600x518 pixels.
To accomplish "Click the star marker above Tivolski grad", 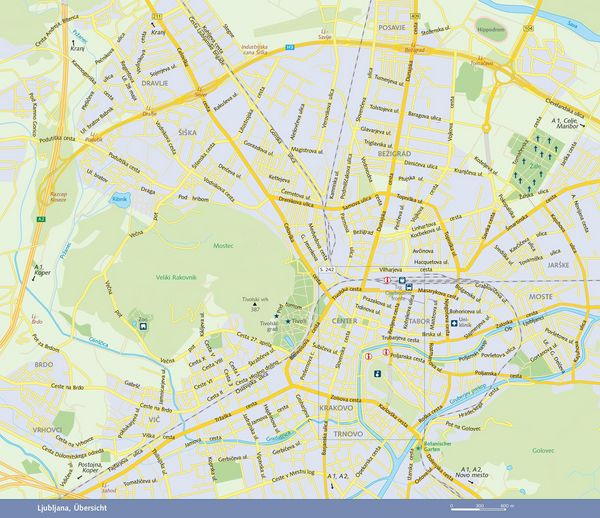I will 276,316.
